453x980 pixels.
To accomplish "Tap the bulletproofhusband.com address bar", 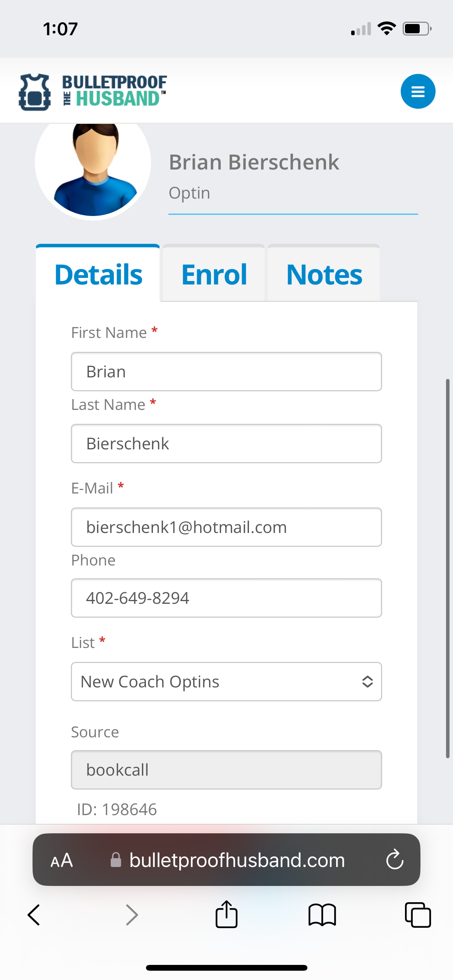I will click(237, 860).
